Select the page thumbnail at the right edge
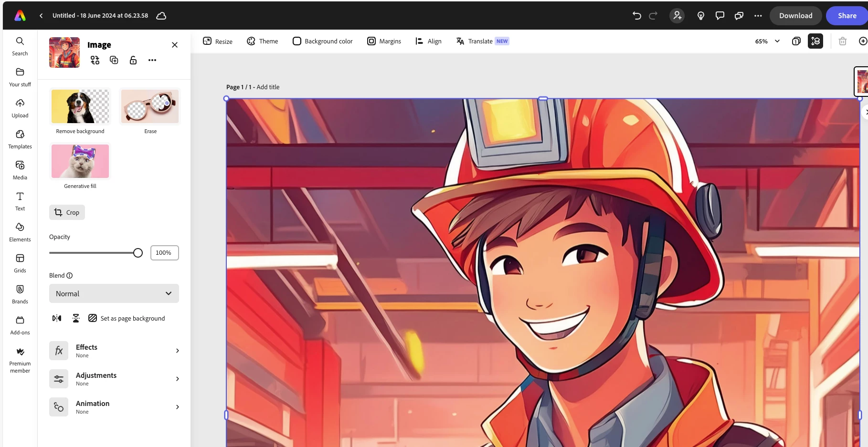The height and width of the screenshot is (447, 868). tap(861, 82)
